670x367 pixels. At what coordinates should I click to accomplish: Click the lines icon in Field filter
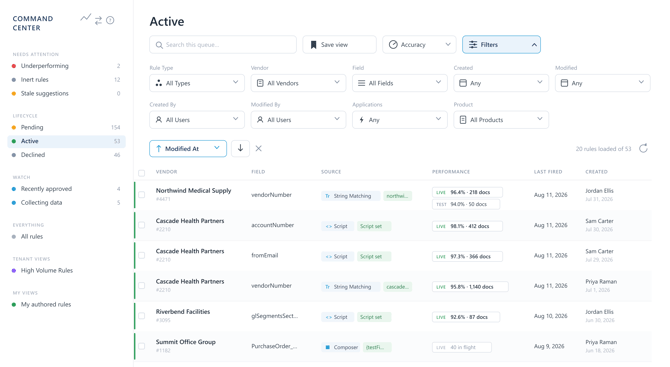click(x=361, y=83)
